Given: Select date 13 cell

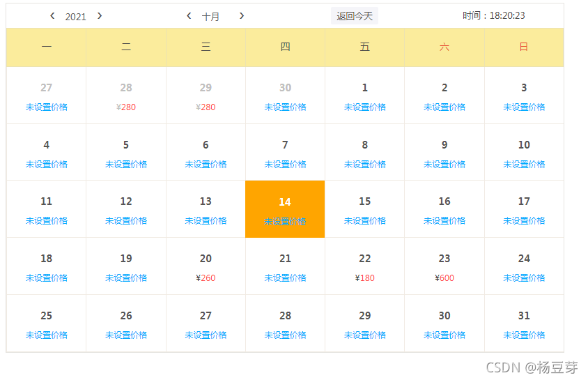Looking at the screenshot, I should point(206,209).
